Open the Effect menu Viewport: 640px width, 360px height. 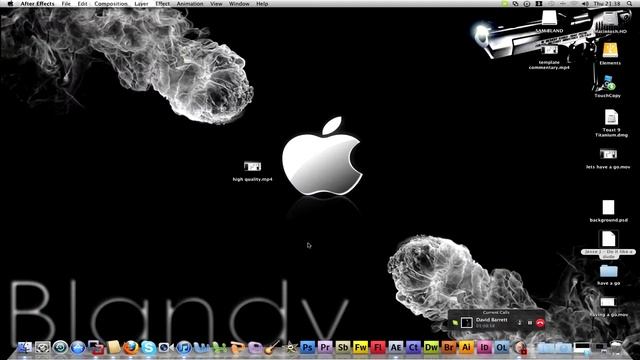(162, 4)
